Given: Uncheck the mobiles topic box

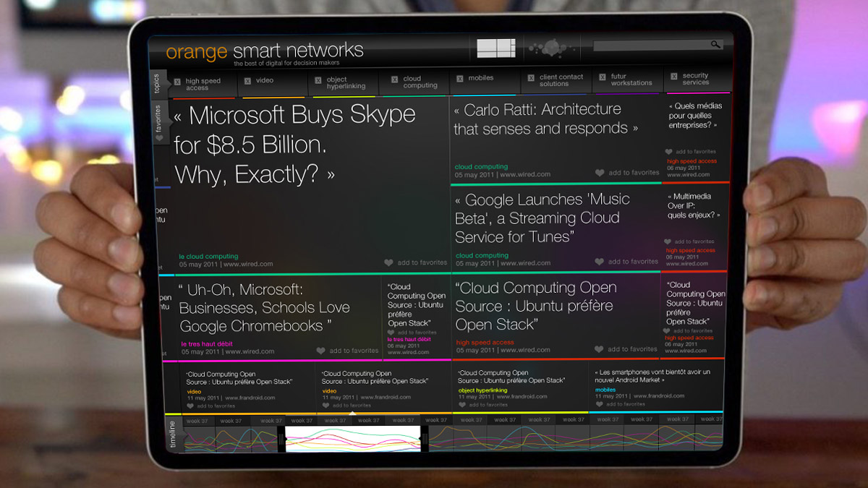Looking at the screenshot, I should 460,78.
